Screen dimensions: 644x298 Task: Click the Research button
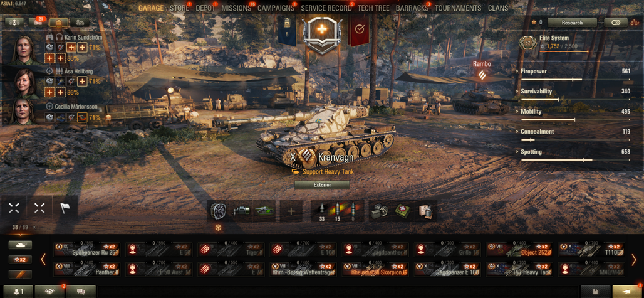pyautogui.click(x=572, y=23)
